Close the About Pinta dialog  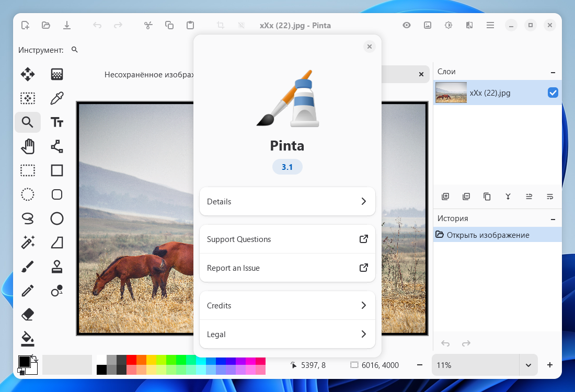click(369, 47)
